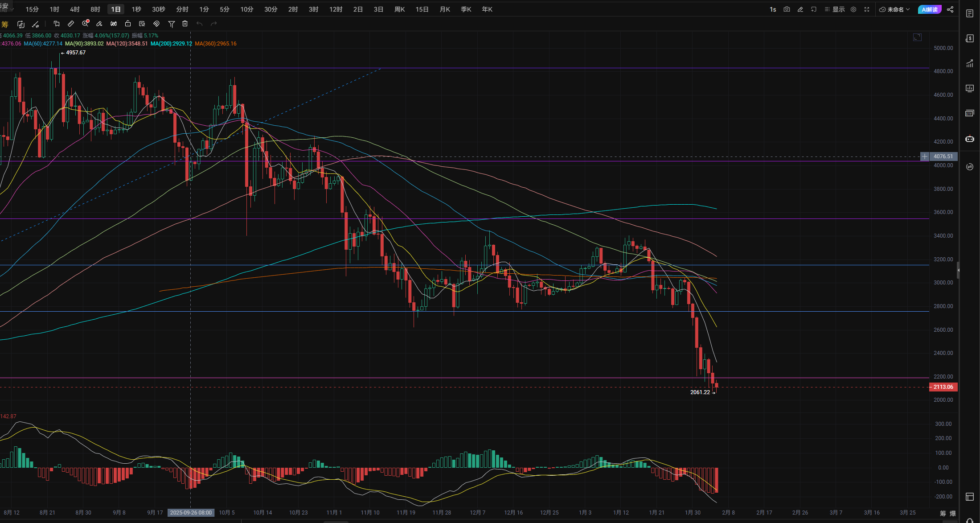The height and width of the screenshot is (523, 980).
Task: Open the filter funnel tool
Action: pyautogui.click(x=171, y=24)
